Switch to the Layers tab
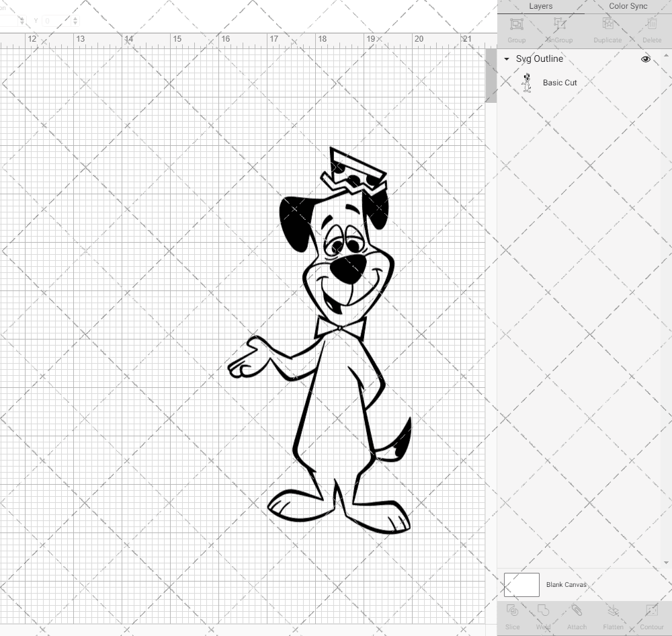Viewport: 672px width, 636px height. (540, 6)
